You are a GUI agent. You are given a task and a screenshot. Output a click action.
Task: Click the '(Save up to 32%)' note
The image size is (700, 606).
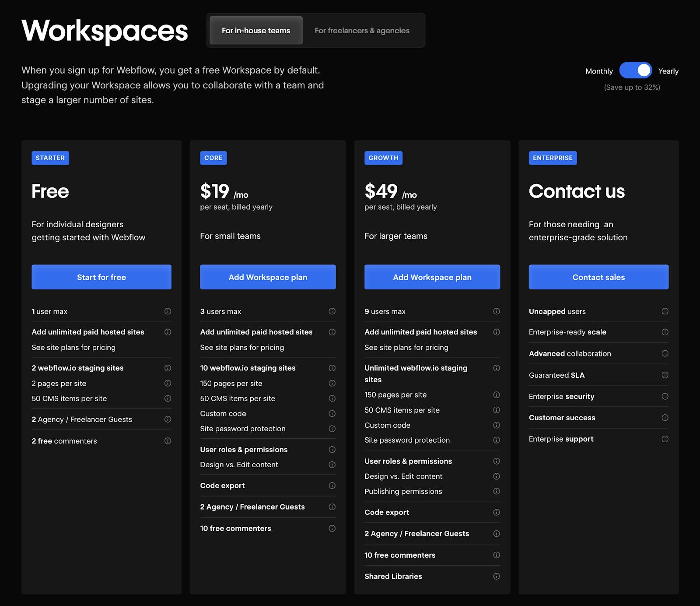click(632, 87)
